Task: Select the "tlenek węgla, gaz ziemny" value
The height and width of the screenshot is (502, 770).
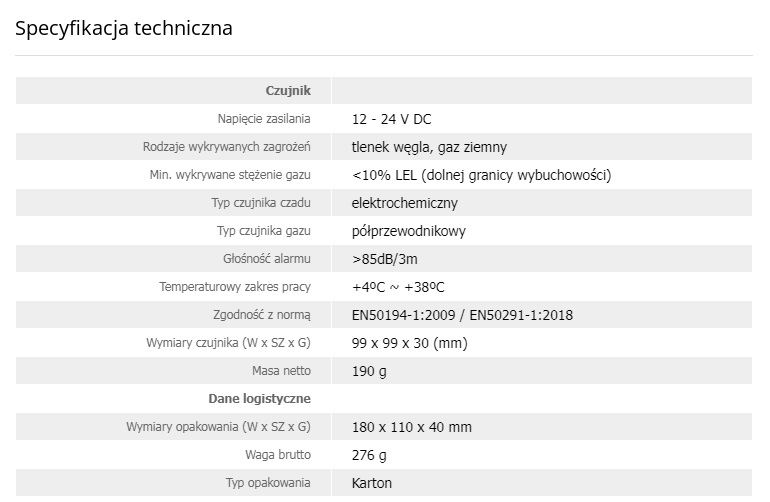Action: coord(429,147)
